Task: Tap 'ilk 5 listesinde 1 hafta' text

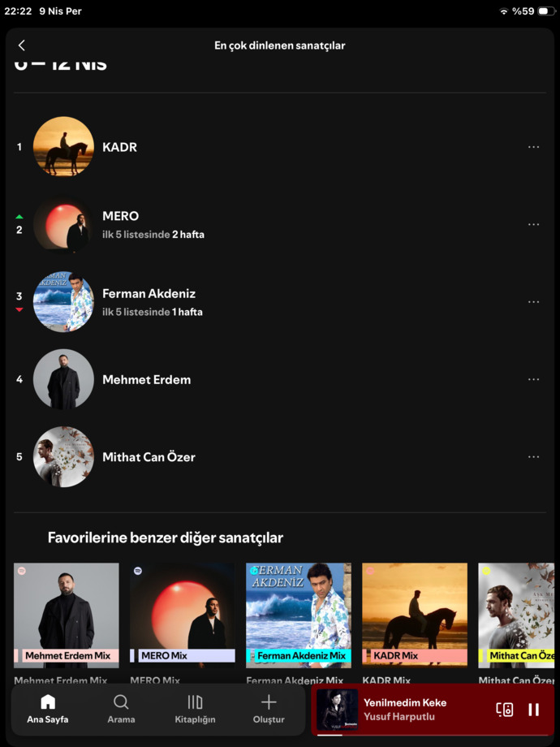Action: [x=153, y=312]
